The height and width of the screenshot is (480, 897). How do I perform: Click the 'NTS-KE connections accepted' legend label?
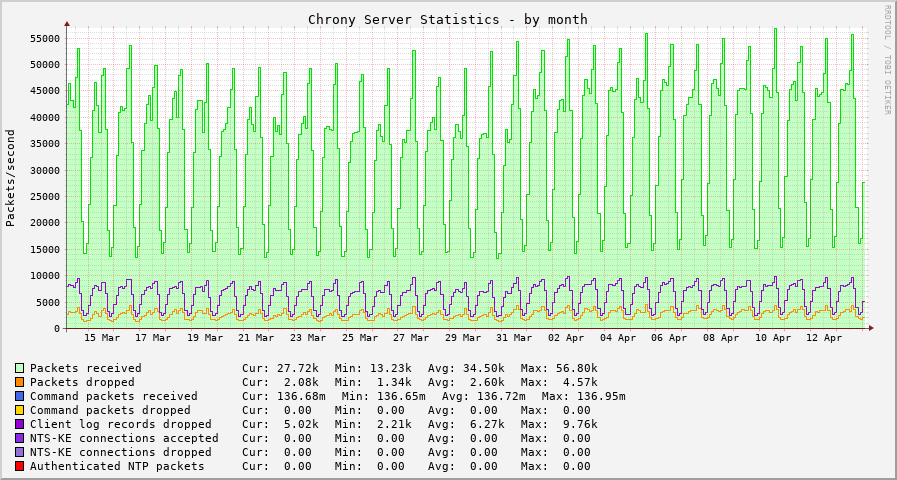click(x=124, y=438)
